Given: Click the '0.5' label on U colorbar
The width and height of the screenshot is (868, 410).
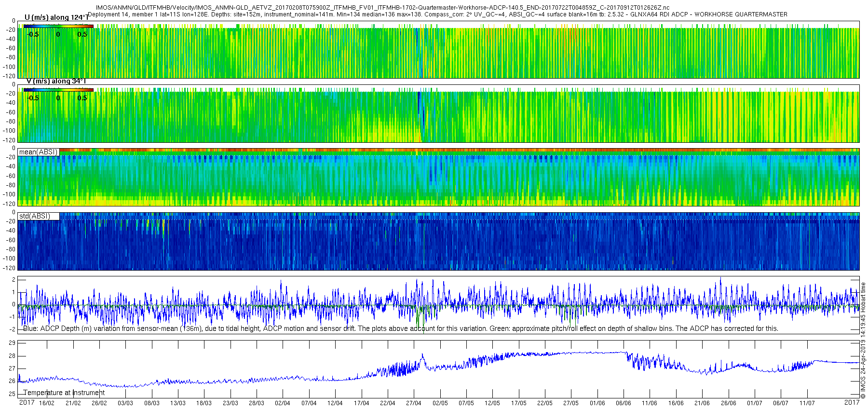Looking at the screenshot, I should tap(82, 34).
